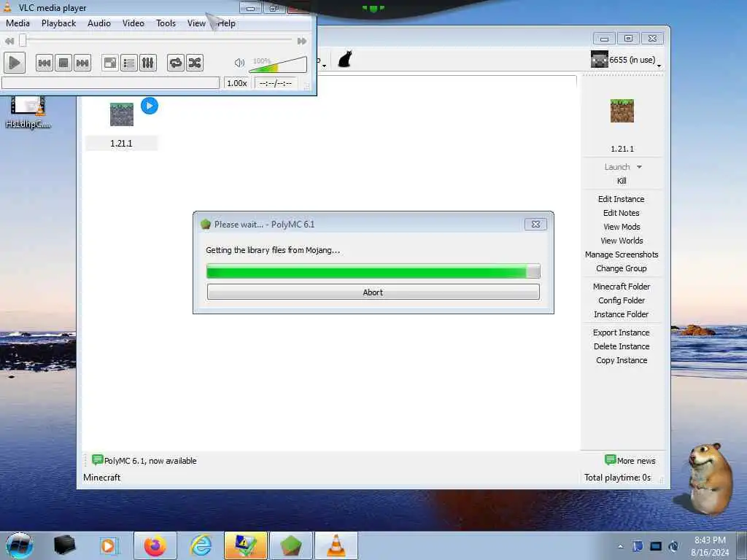Toggle VLC loop mode
The width and height of the screenshot is (747, 560).
(x=176, y=63)
